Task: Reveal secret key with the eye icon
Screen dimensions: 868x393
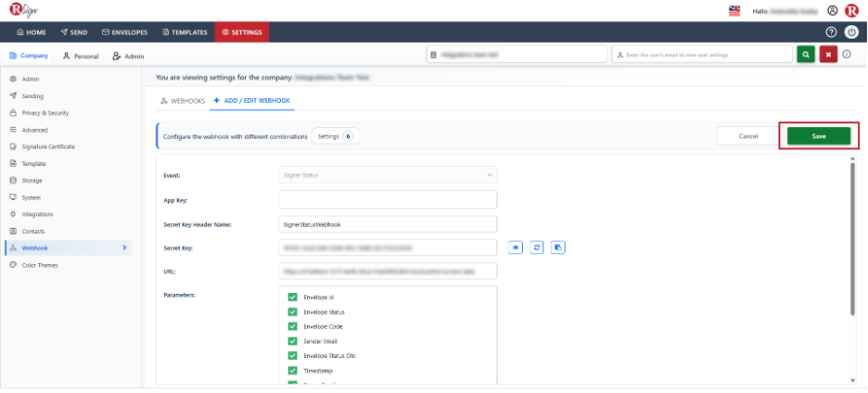Action: click(x=516, y=248)
